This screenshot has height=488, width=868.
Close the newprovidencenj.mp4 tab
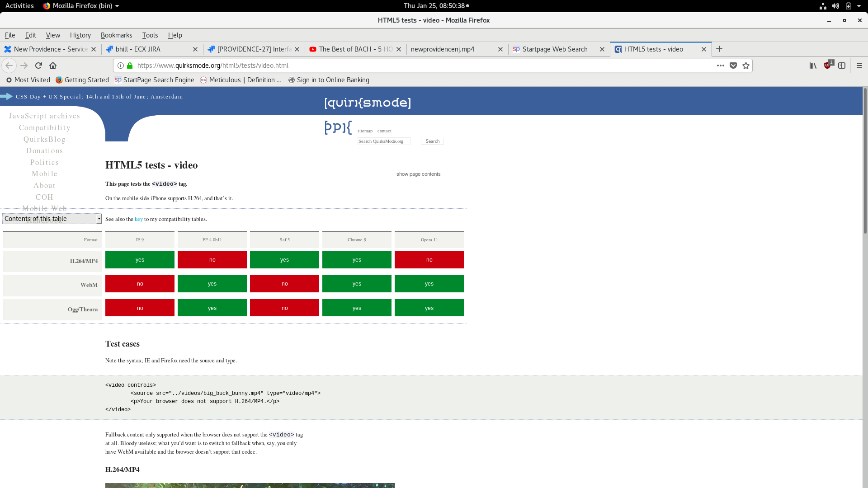[x=500, y=49]
